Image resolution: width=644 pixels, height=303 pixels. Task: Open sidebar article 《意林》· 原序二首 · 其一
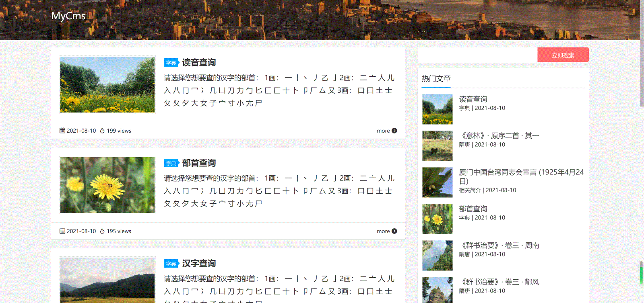(x=499, y=136)
